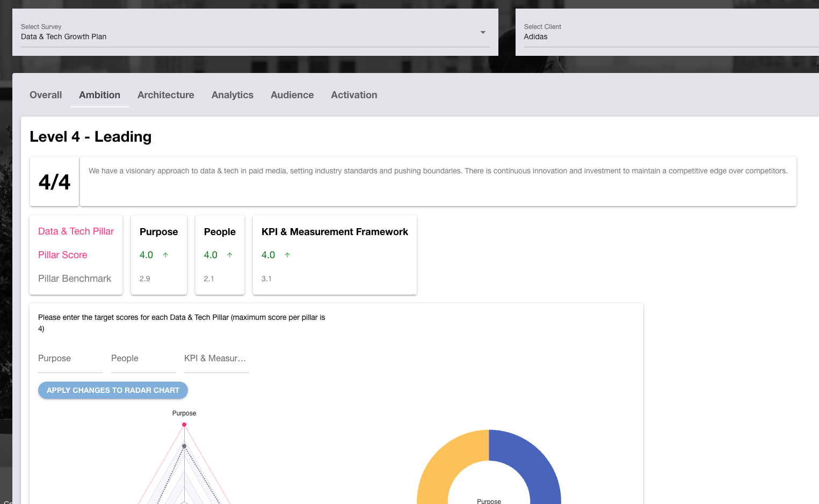Click the 4/4 score card
The height and width of the screenshot is (504, 819).
(54, 181)
